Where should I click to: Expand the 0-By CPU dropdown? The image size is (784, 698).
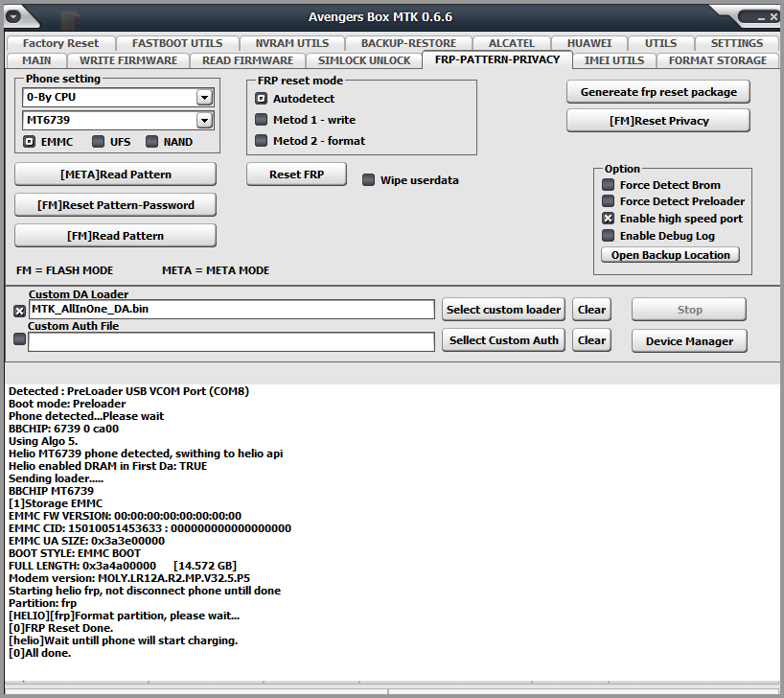pos(204,97)
